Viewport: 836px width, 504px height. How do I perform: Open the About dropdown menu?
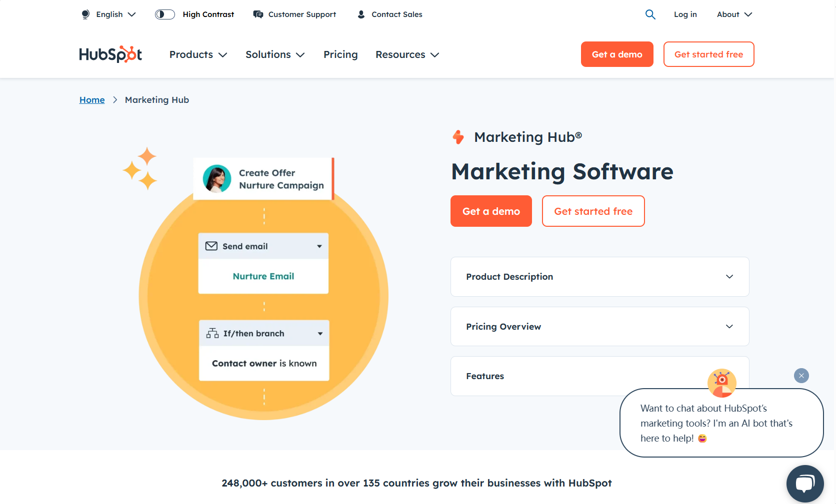[734, 14]
